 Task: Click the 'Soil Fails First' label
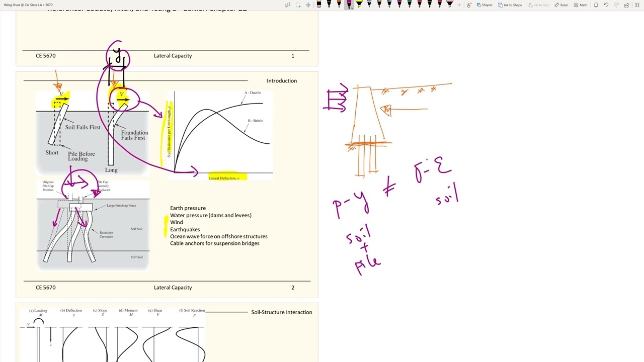pos(83,127)
